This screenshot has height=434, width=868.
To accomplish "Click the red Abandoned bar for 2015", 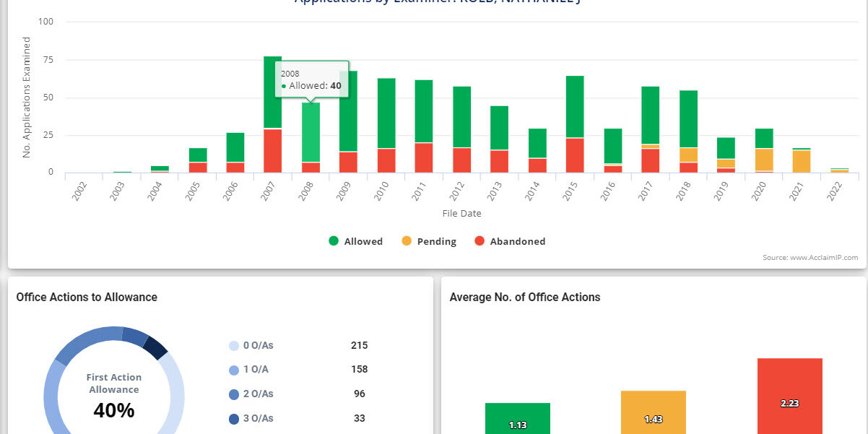I will pyautogui.click(x=575, y=155).
